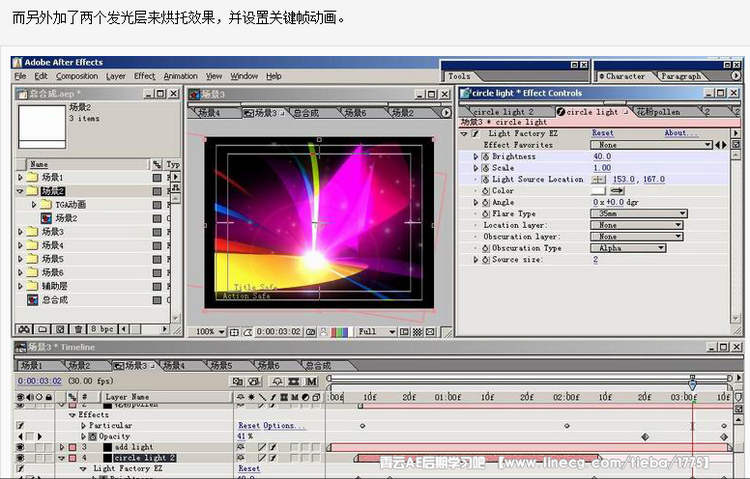Toggle the Opacity keyframe checkbox in Timeline
Screen dimensions: 750x479
coord(30,436)
